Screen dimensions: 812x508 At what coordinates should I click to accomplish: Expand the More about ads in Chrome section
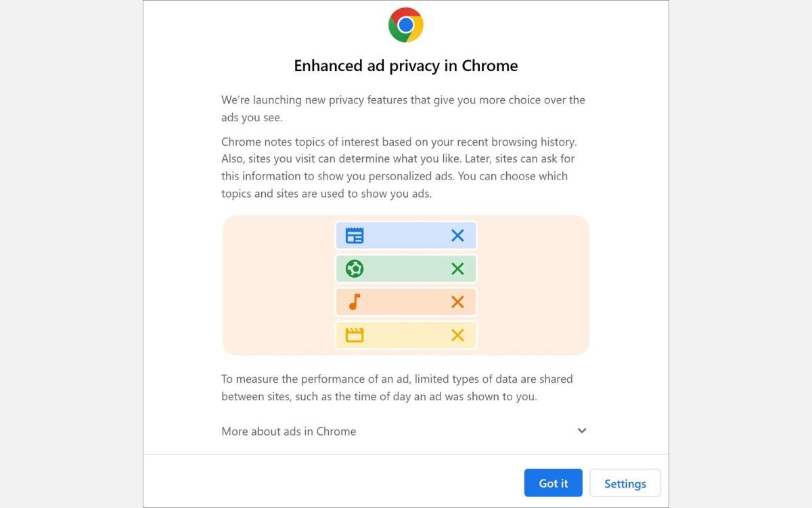(x=288, y=431)
